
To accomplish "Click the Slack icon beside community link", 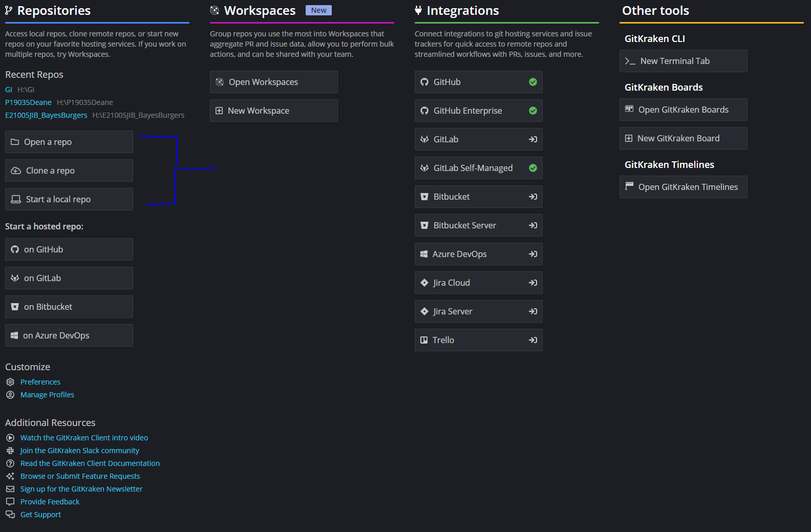I will [x=10, y=451].
